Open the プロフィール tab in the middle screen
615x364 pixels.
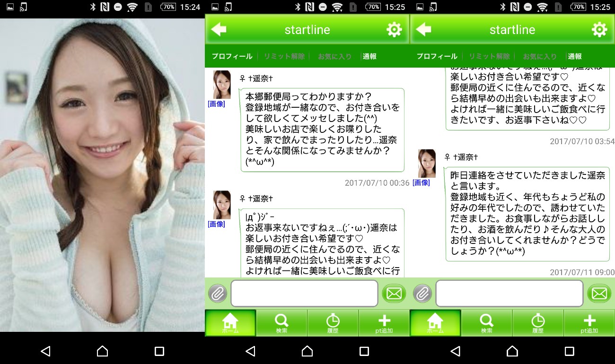click(x=232, y=56)
